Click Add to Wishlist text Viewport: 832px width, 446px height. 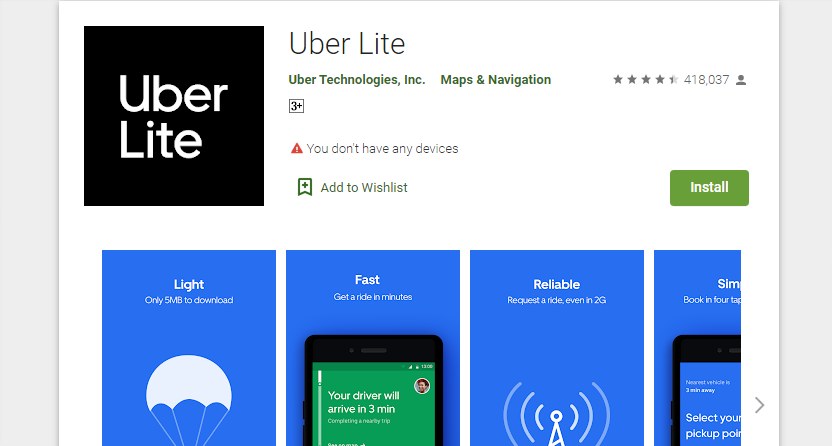pos(364,188)
